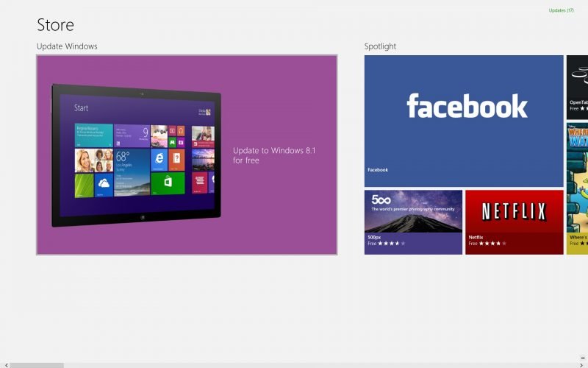This screenshot has height=368, width=588.
Task: Click the Update Windows section heading
Action: tap(67, 46)
